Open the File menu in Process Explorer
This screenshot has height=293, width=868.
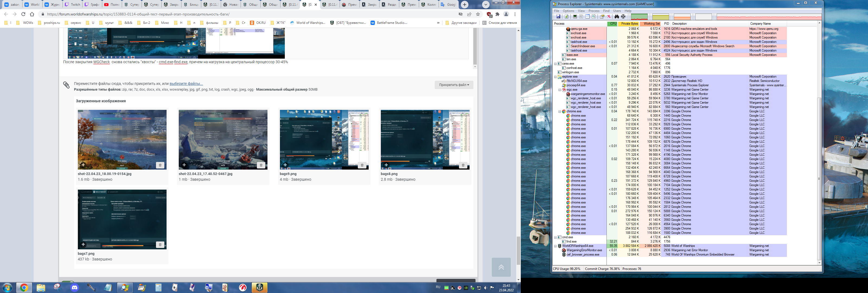click(557, 11)
